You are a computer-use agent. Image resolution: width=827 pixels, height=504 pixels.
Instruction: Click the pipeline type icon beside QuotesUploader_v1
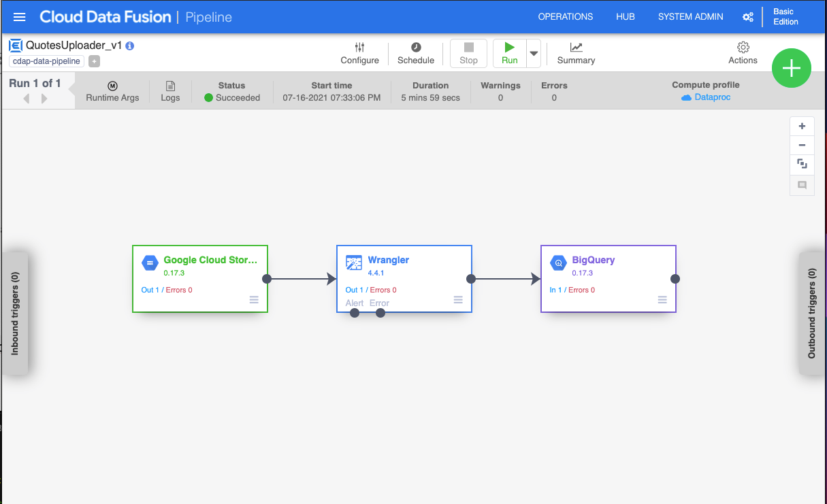click(x=16, y=46)
